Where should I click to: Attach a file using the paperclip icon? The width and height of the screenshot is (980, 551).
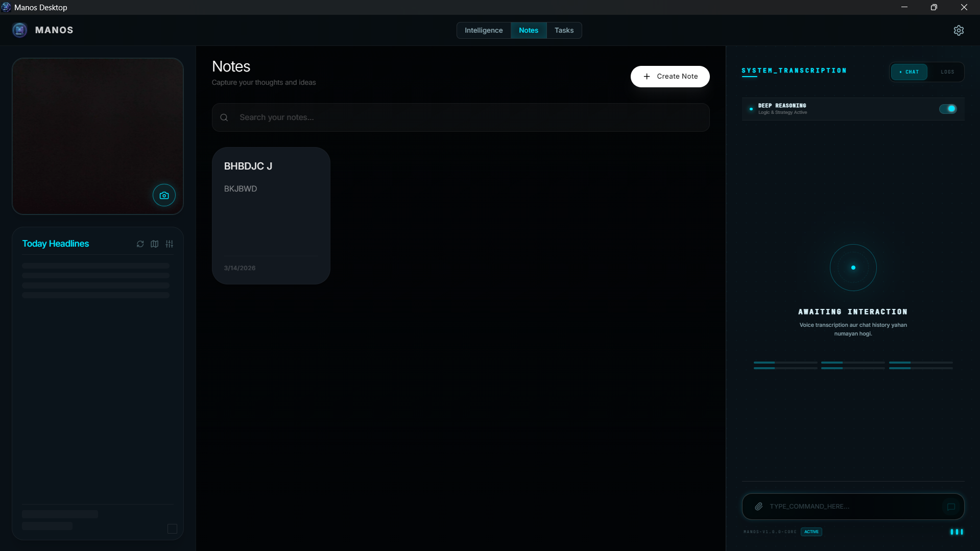[x=759, y=506]
